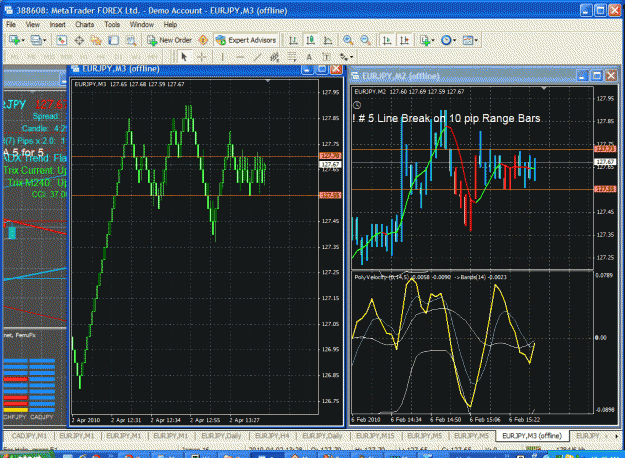
Task: Click the CHFJPY label in left panel
Action: (x=15, y=417)
